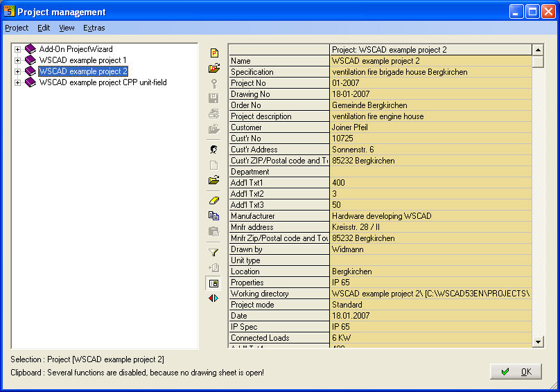Click the red and blue arrows icon

(214, 298)
